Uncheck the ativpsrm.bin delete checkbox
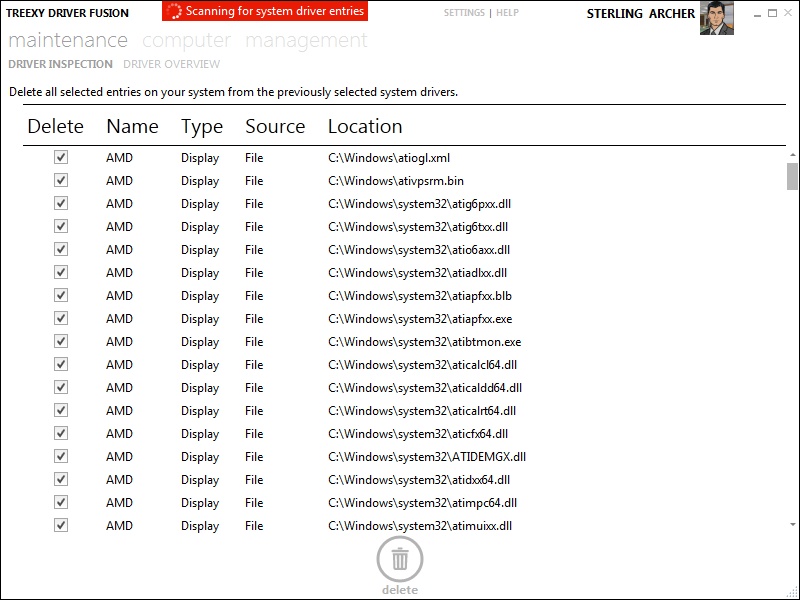Image resolution: width=800 pixels, height=600 pixels. (61, 180)
